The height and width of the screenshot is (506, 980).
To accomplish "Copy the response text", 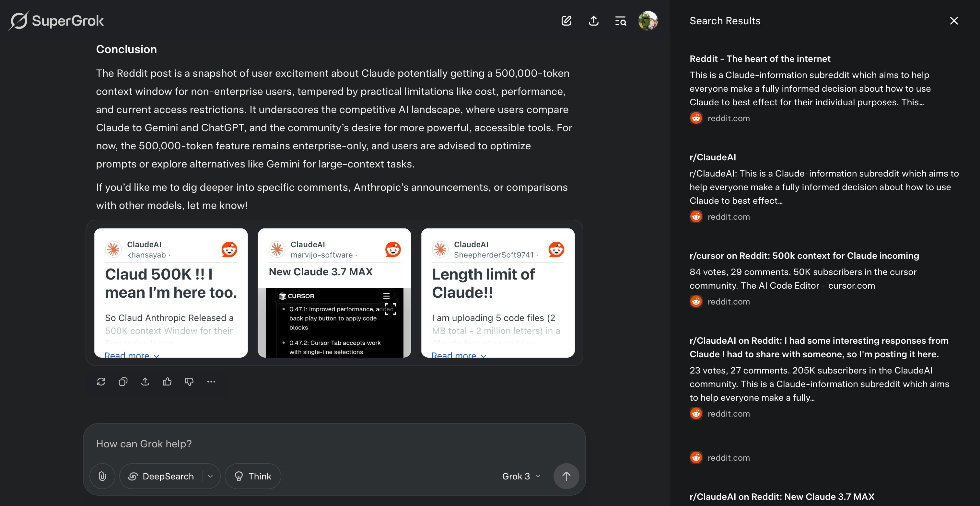I will pos(123,382).
